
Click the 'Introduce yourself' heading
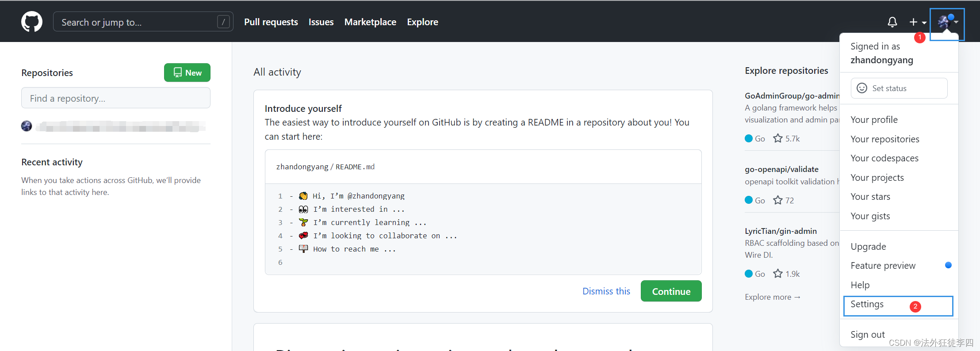[303, 109]
